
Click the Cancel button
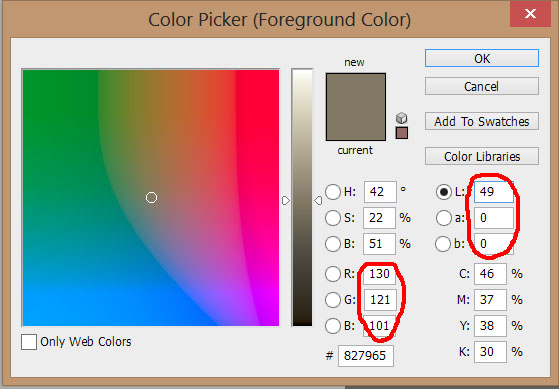pyautogui.click(x=482, y=86)
